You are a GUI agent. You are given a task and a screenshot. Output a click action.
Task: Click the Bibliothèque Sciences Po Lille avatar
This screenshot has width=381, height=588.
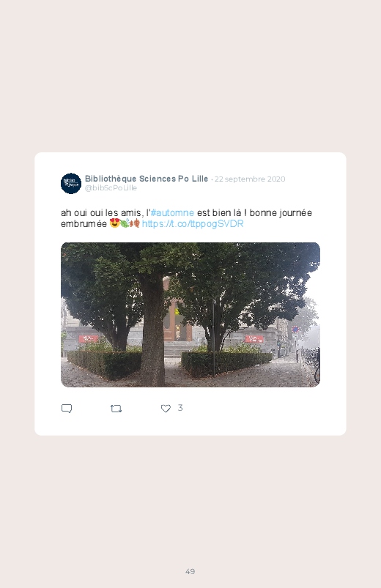pyautogui.click(x=71, y=183)
